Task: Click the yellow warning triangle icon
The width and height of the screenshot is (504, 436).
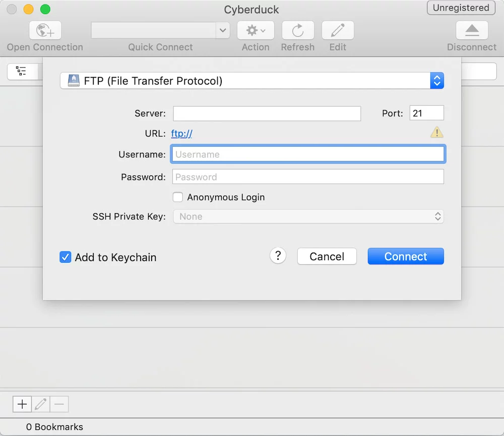Action: (x=437, y=132)
